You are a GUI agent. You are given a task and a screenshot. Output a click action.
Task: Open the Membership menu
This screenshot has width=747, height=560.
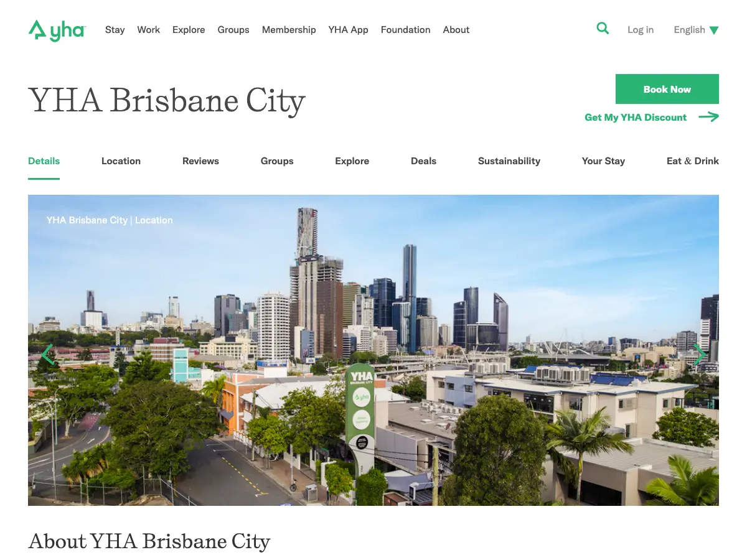pos(289,30)
